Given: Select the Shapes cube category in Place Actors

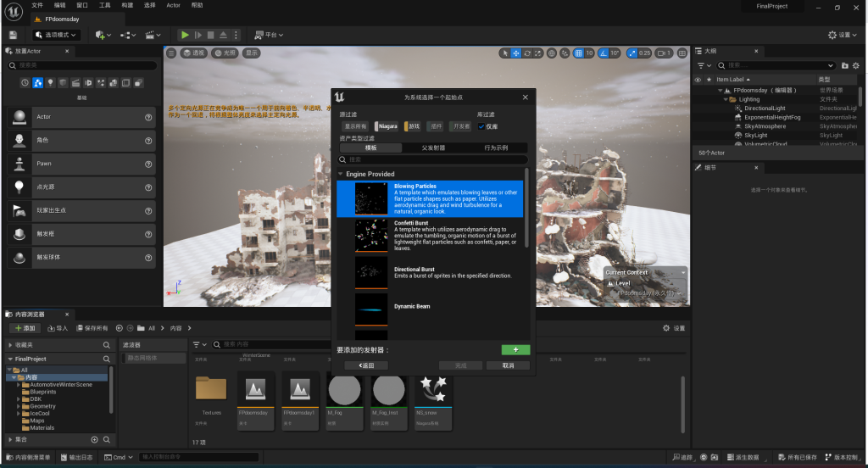Looking at the screenshot, I should coord(63,82).
